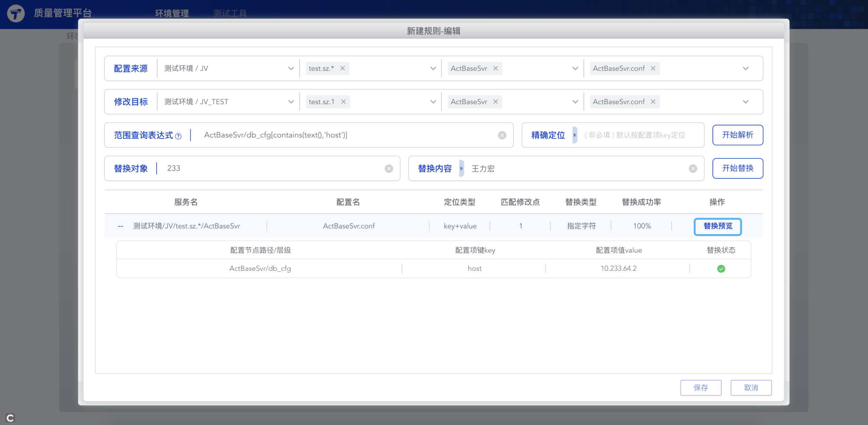This screenshot has width=868, height=425.
Task: Open the 测试工具 top menu
Action: [230, 14]
